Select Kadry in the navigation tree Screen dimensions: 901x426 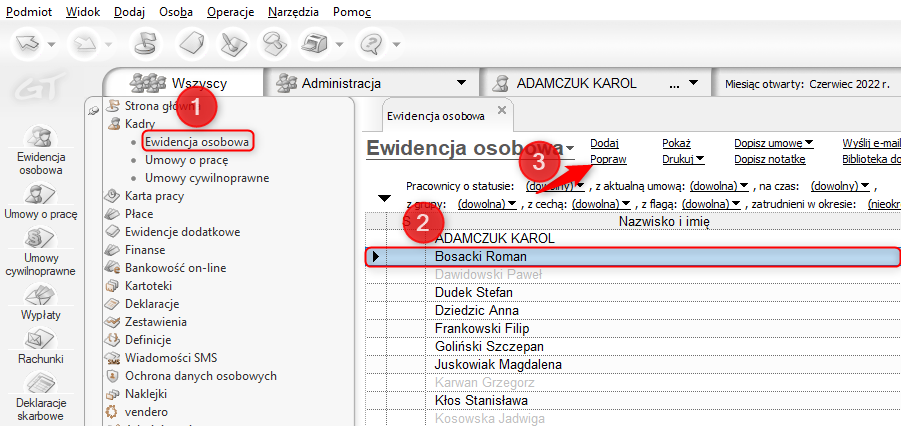pos(140,124)
